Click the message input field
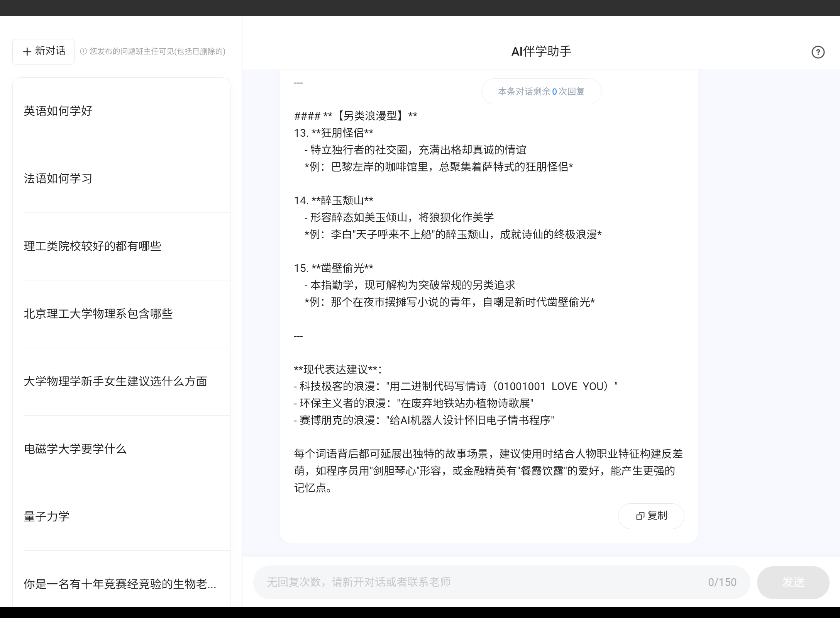 463,582
